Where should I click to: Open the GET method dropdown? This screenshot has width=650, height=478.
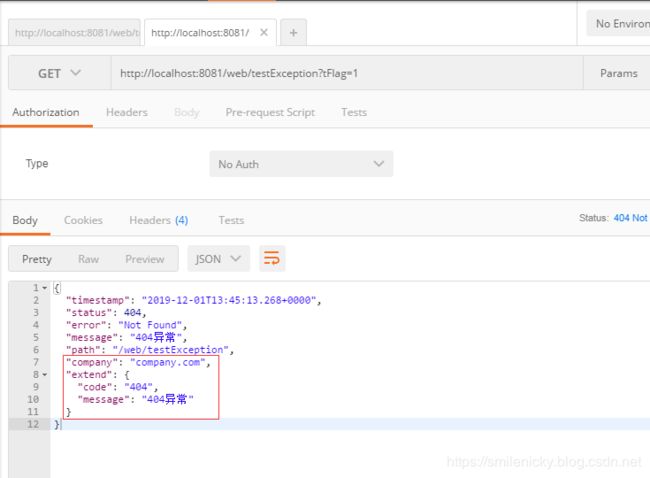coord(59,73)
